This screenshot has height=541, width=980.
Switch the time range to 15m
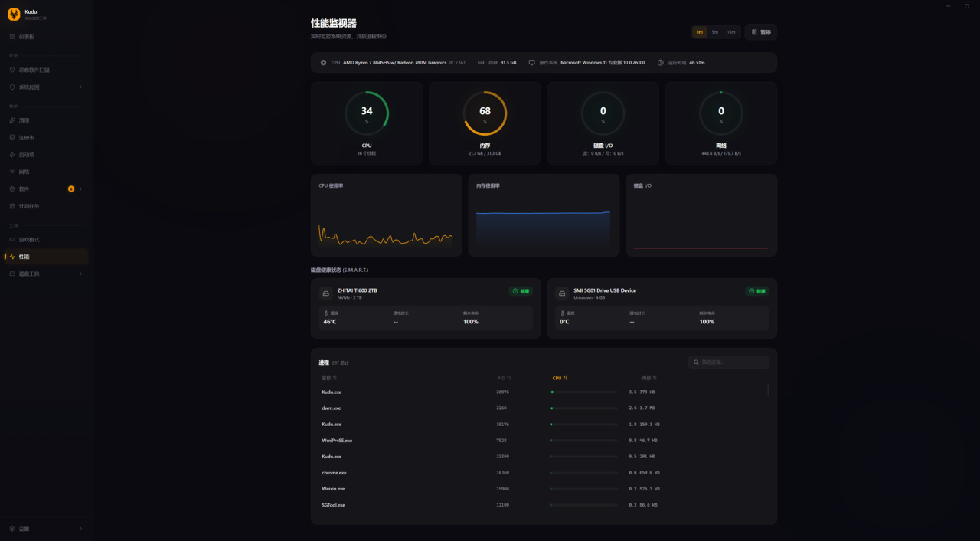pos(731,32)
